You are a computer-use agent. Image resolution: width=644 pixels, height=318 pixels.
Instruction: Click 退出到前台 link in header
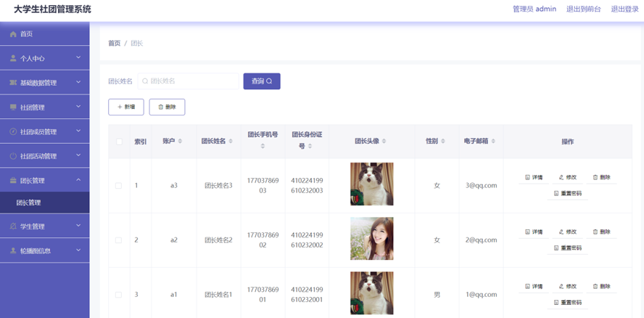(x=583, y=9)
